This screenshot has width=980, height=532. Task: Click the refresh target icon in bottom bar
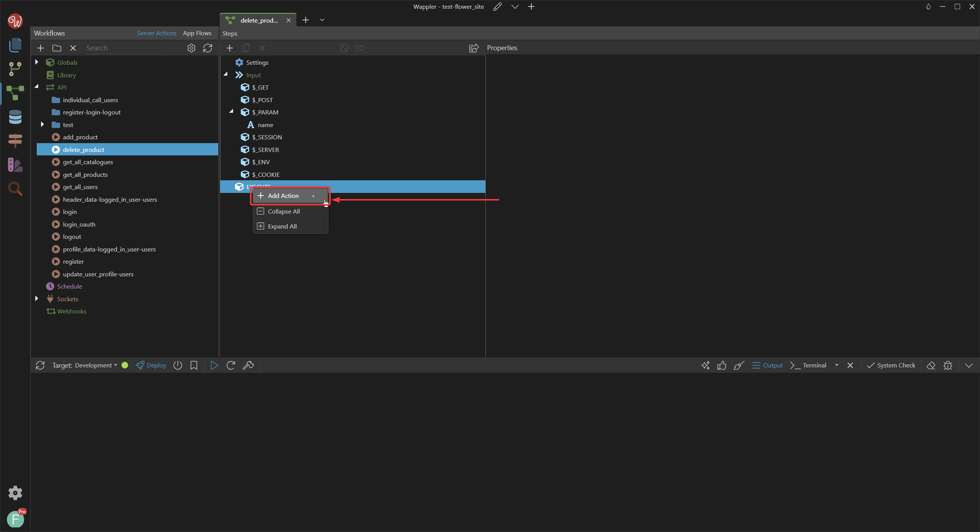click(40, 366)
